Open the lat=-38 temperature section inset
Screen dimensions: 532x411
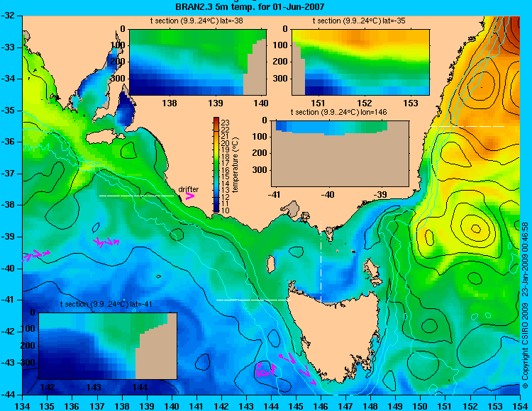pos(198,62)
